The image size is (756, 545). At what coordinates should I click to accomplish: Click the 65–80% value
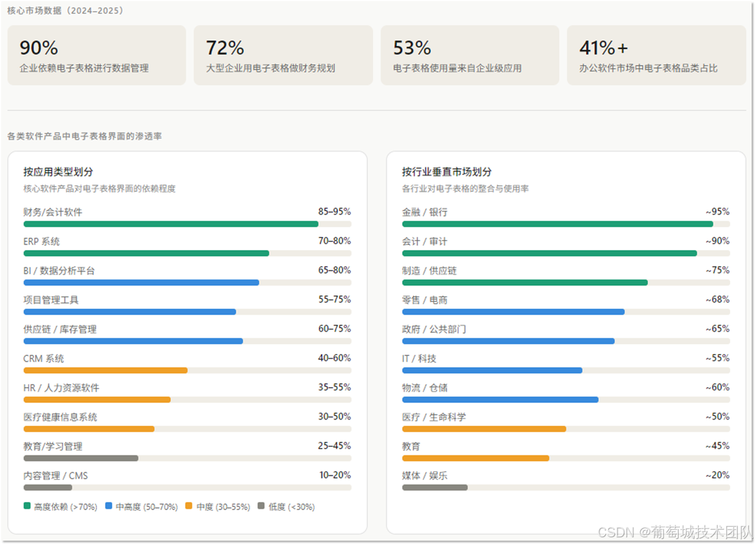(335, 270)
